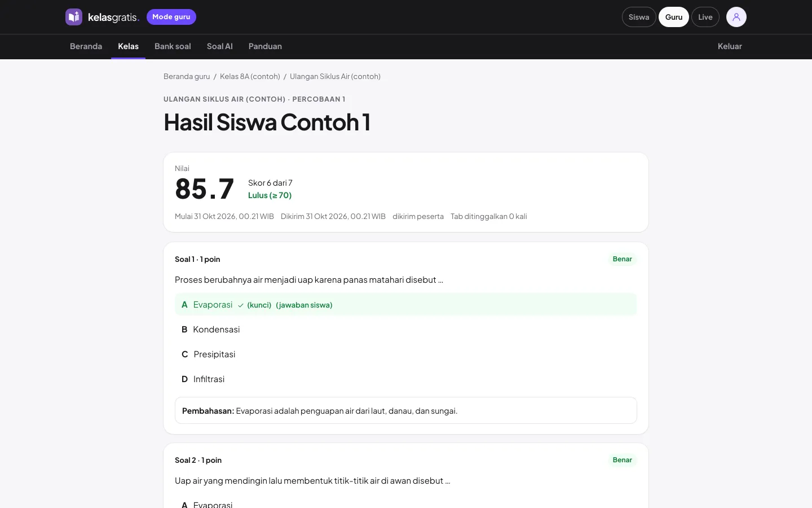This screenshot has height=508, width=812.
Task: Open the Bank soal tab
Action: coord(173,46)
